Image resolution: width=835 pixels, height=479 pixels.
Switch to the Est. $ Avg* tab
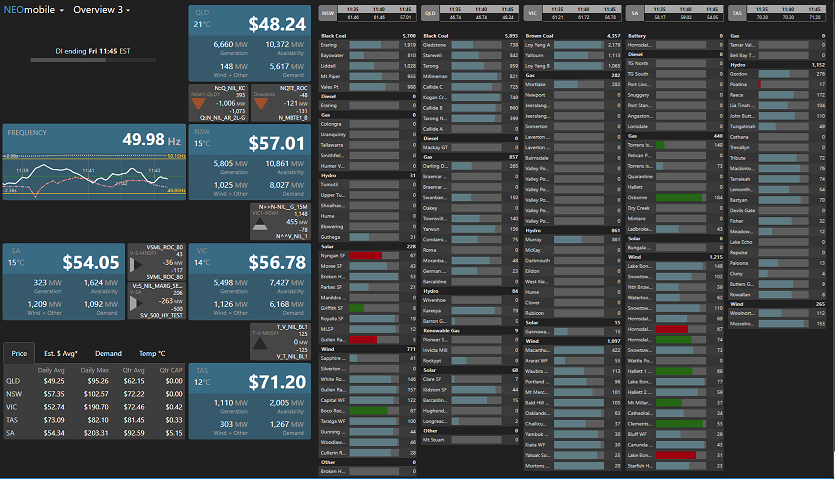coord(61,353)
